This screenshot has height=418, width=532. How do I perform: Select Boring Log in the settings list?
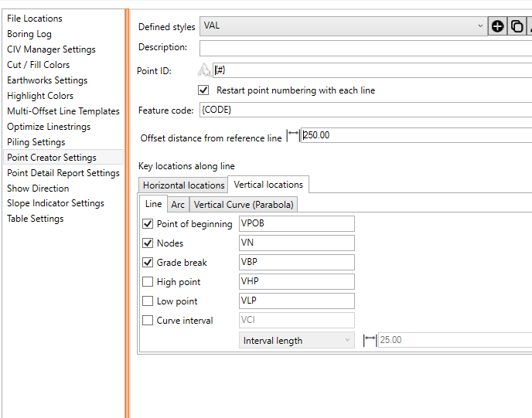[x=29, y=34]
